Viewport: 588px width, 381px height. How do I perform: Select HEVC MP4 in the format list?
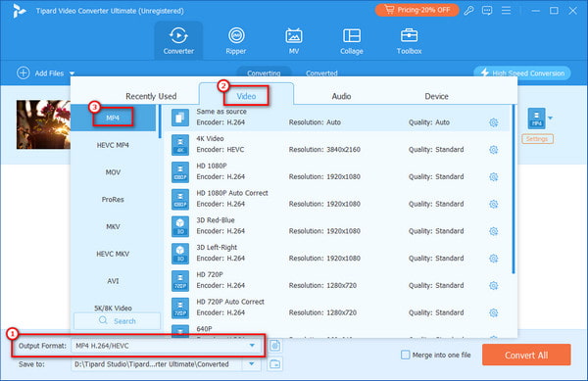pos(113,145)
